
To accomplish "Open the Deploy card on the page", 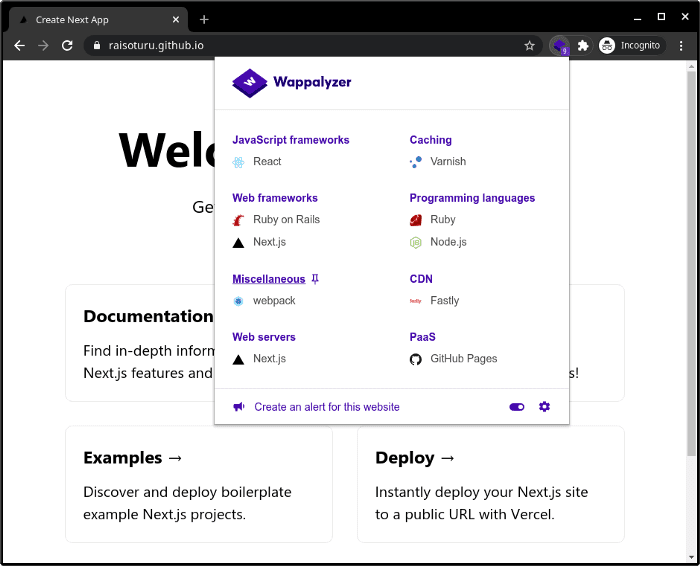I will (x=491, y=484).
